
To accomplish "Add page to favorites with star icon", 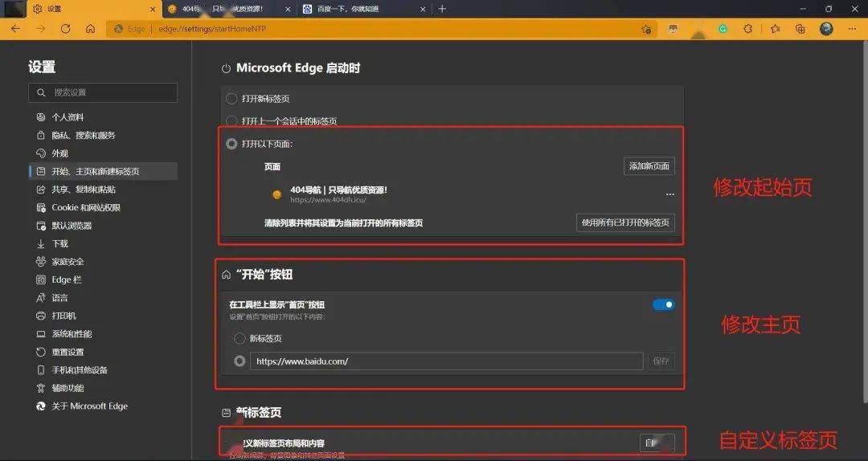I will point(645,30).
